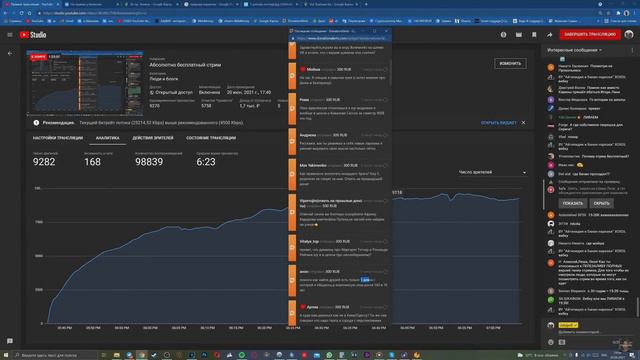This screenshot has width=640, height=360.
Task: Reload the page with browser refresh icon
Action: 21,13
